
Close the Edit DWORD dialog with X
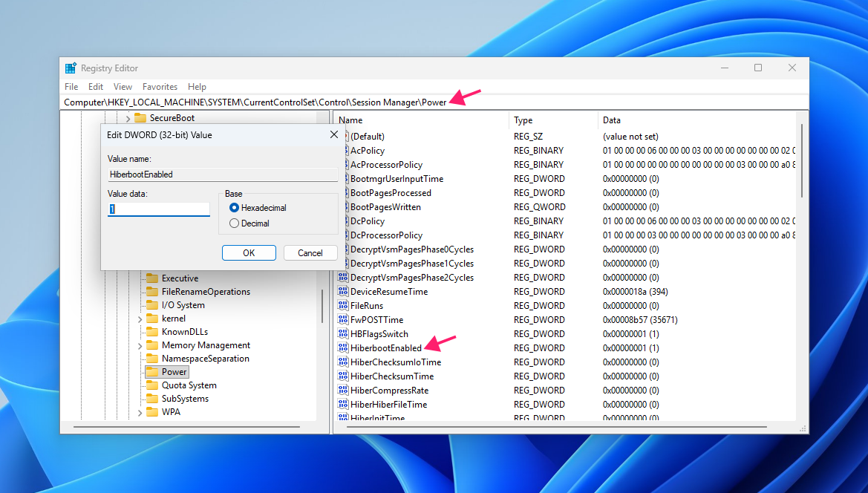334,134
